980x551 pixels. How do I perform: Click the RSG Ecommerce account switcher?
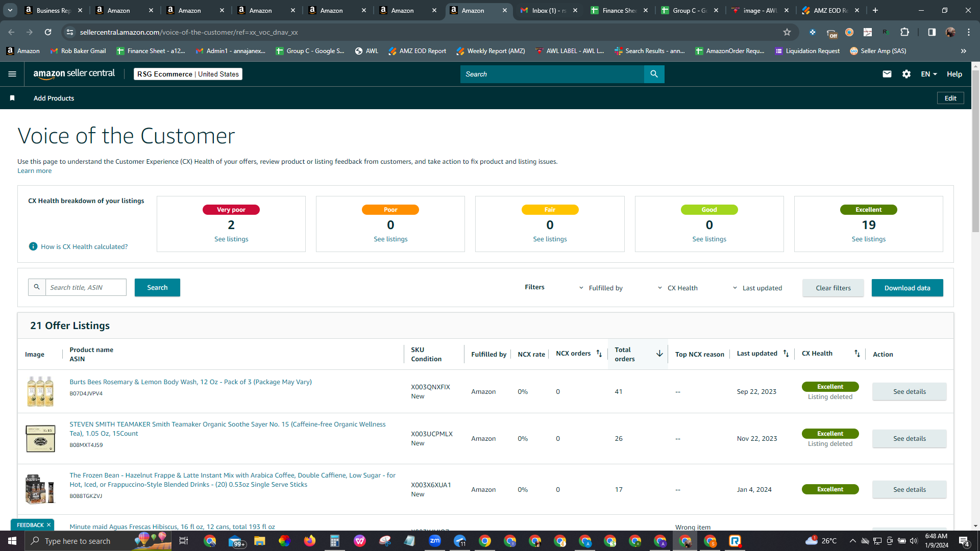pyautogui.click(x=188, y=74)
